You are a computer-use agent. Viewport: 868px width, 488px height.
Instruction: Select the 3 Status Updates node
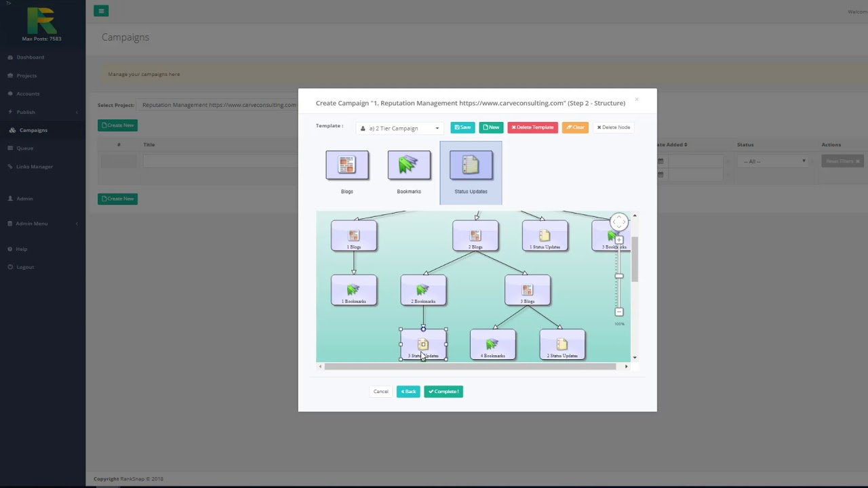click(x=423, y=344)
